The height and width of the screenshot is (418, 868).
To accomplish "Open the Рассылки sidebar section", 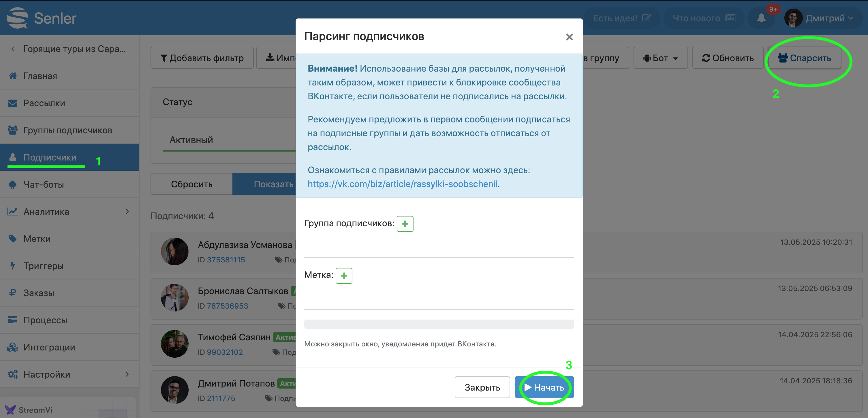I will tap(69, 103).
